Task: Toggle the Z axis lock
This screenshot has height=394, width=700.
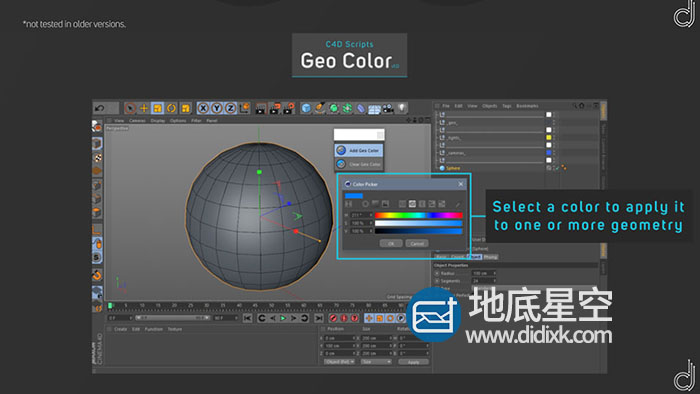Action: (230, 108)
